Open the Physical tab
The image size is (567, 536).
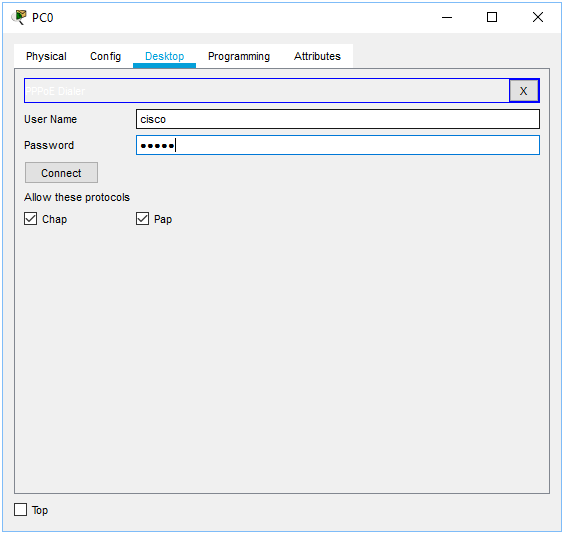pyautogui.click(x=46, y=56)
